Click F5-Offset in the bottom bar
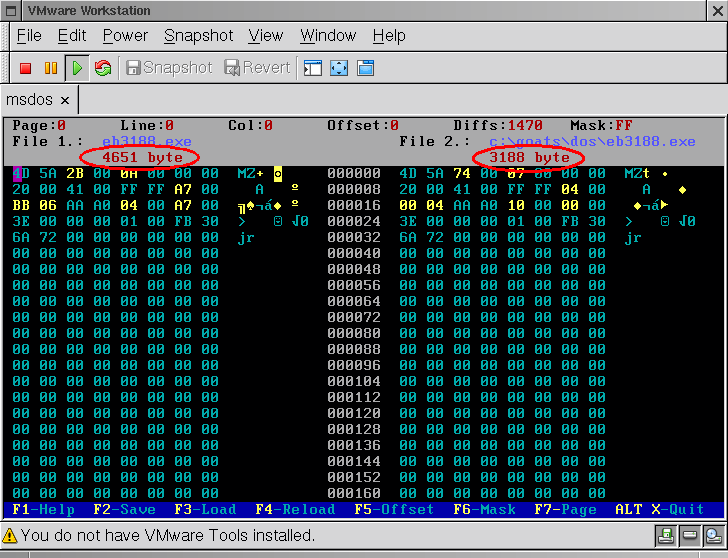Image resolution: width=728 pixels, height=558 pixels. [394, 510]
